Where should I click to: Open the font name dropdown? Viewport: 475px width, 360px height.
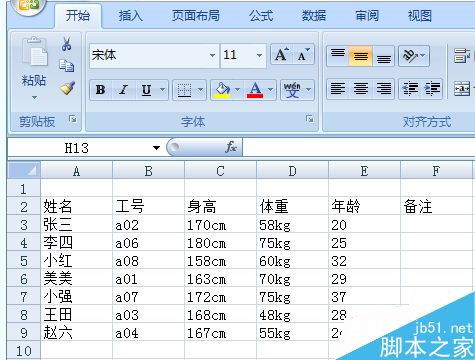point(212,55)
